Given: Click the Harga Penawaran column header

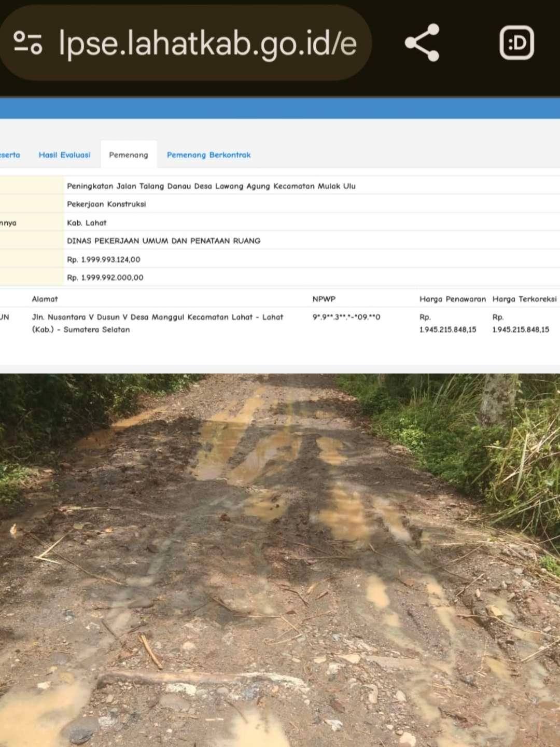Looking at the screenshot, I should tap(452, 299).
